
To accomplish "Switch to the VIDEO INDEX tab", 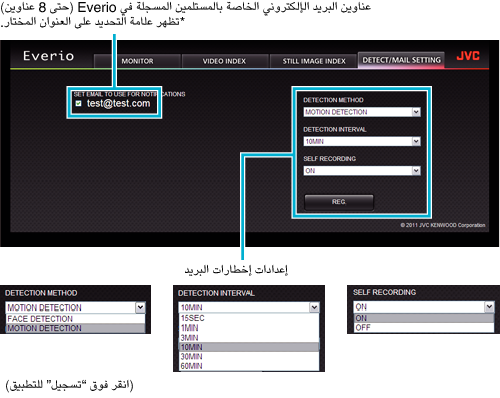I will pos(224,61).
